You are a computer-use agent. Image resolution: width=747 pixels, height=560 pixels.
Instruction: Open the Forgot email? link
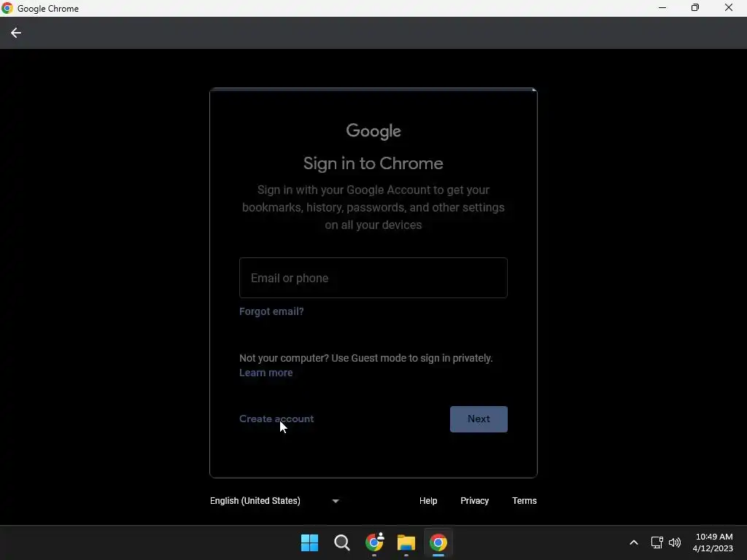271,311
